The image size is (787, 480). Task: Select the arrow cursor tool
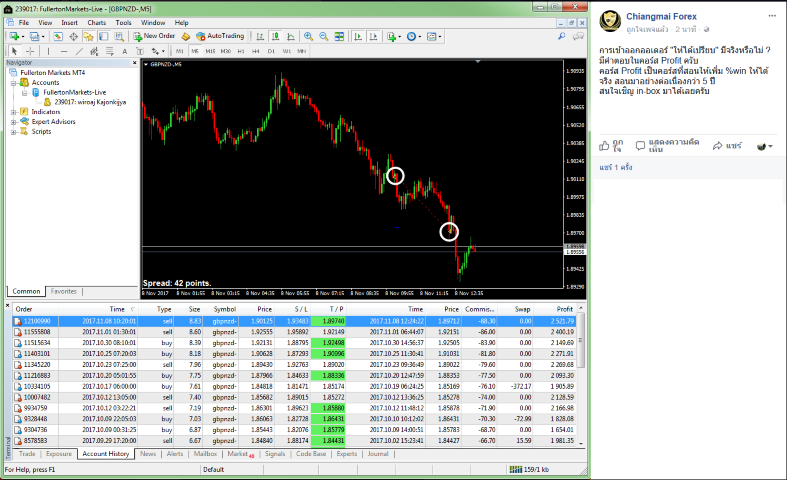[14, 51]
